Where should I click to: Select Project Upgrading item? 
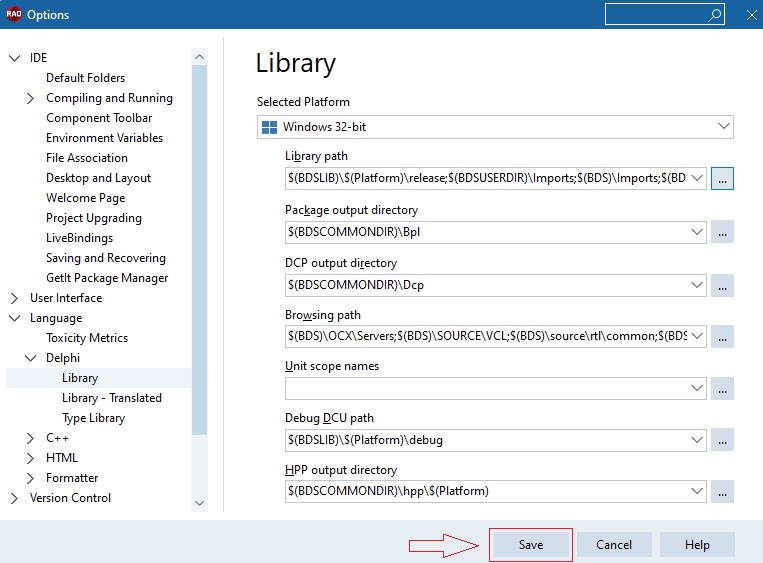pyautogui.click(x=94, y=218)
